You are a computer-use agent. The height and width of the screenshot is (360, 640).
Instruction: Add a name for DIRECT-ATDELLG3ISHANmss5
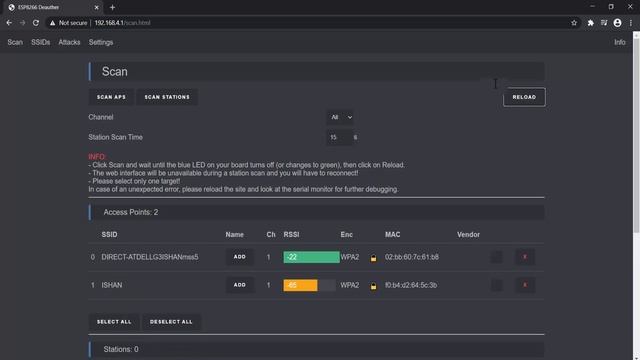click(x=240, y=257)
